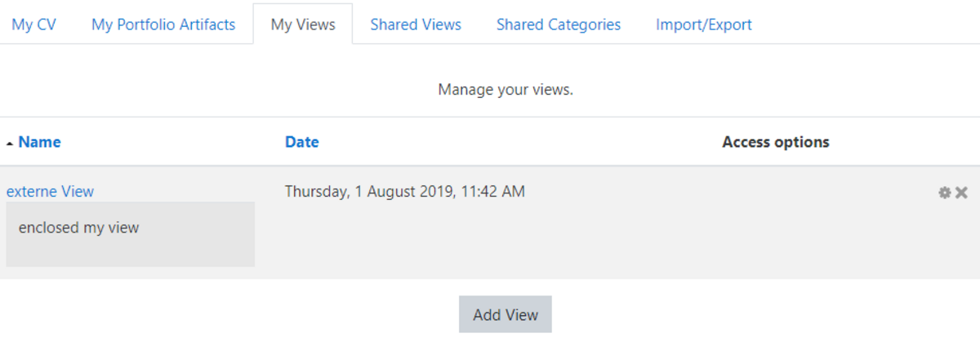
Task: Click the Access options column header
Action: click(776, 142)
